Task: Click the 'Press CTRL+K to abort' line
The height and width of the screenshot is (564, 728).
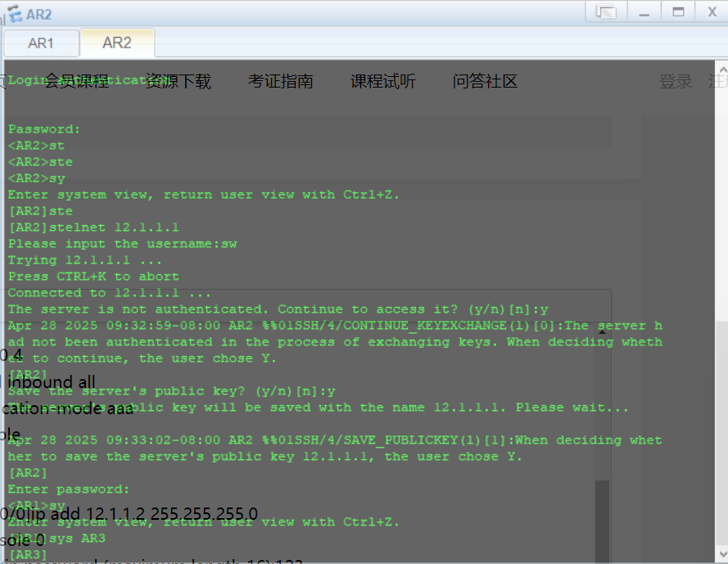Action: pyautogui.click(x=94, y=277)
